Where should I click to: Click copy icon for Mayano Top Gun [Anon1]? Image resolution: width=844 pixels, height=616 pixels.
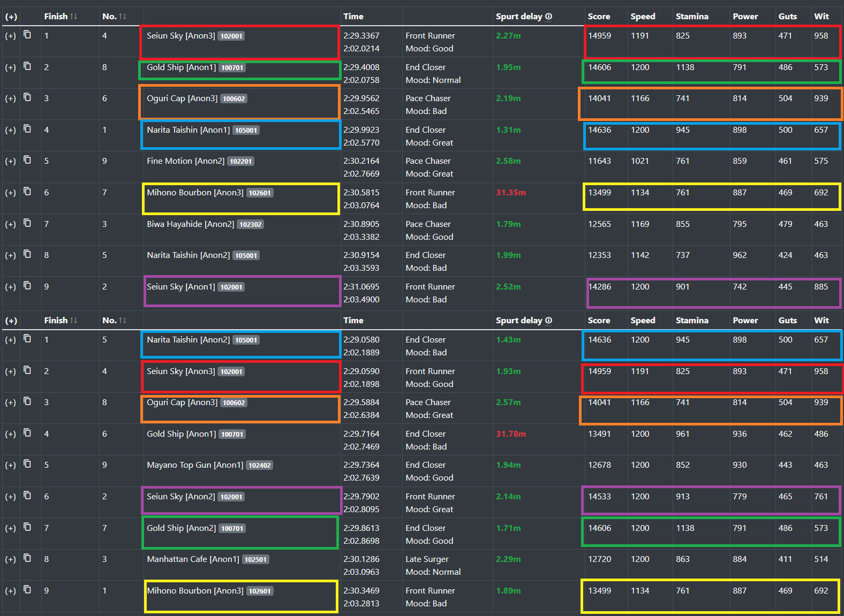pos(27,464)
